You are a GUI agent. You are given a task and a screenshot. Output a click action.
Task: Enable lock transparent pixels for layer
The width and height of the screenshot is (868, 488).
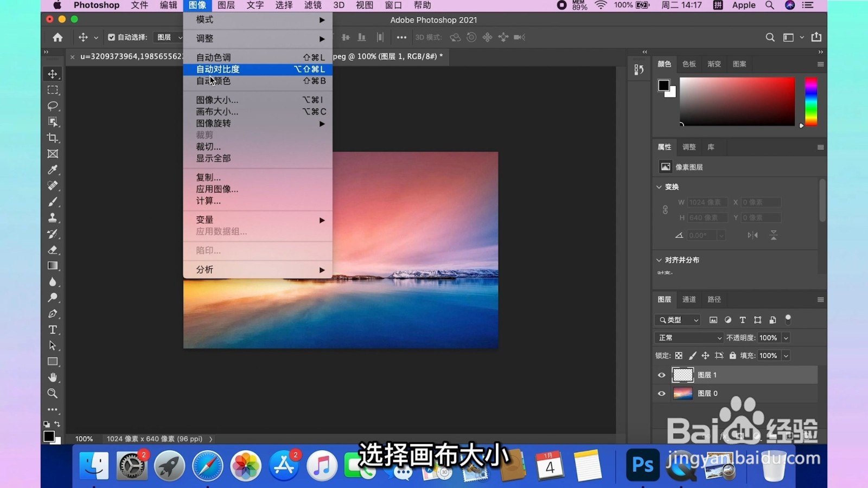(x=679, y=355)
